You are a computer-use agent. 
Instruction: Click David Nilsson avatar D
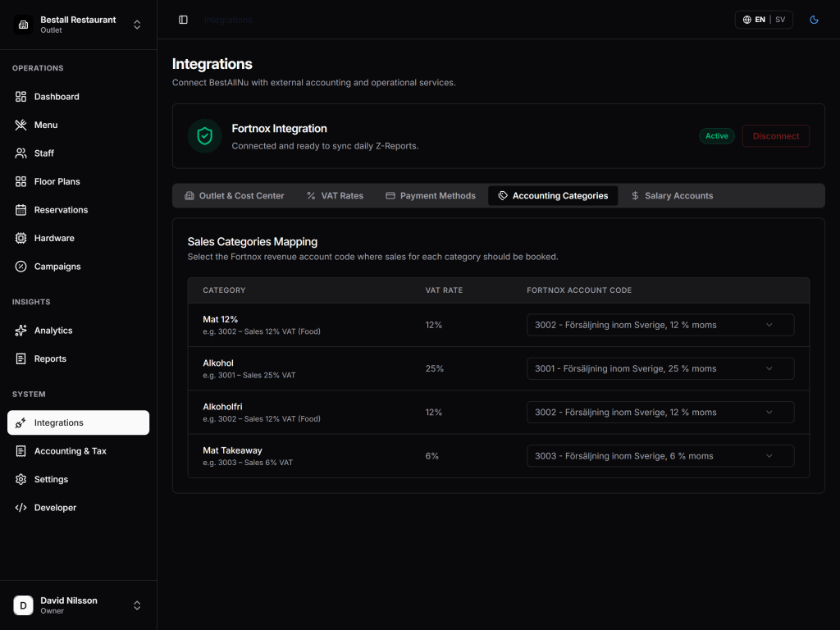click(x=23, y=605)
